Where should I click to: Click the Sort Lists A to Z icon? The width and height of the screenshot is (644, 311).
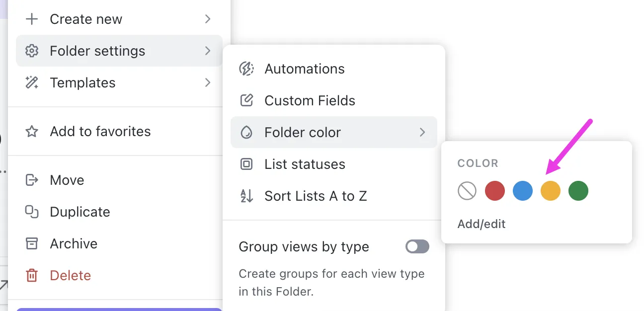coord(246,196)
